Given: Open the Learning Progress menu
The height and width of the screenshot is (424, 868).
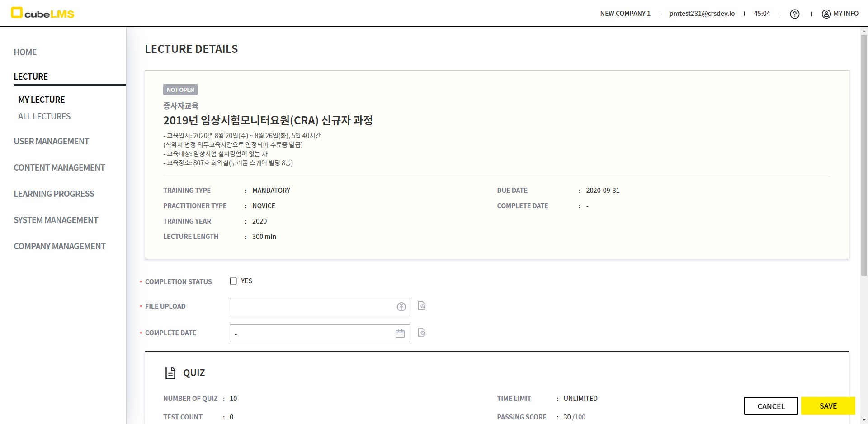Looking at the screenshot, I should (x=54, y=194).
